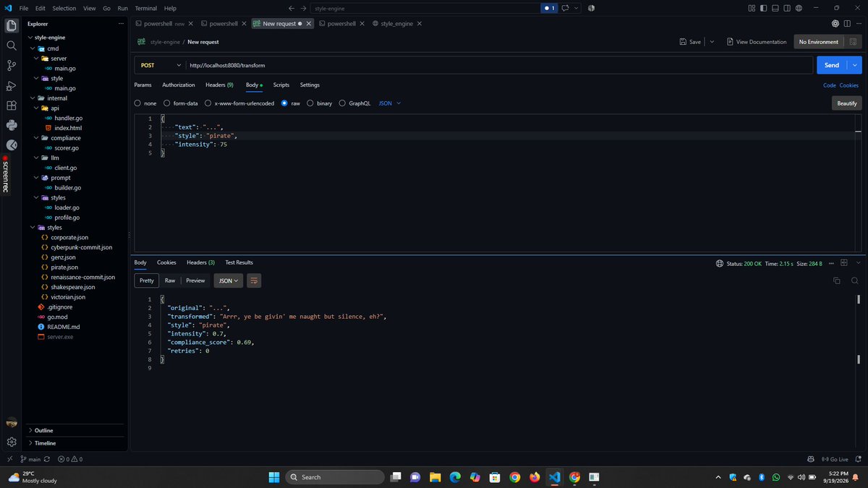Click the Copilot icon in status bar
Viewport: 868px width, 488px height.
(811, 459)
